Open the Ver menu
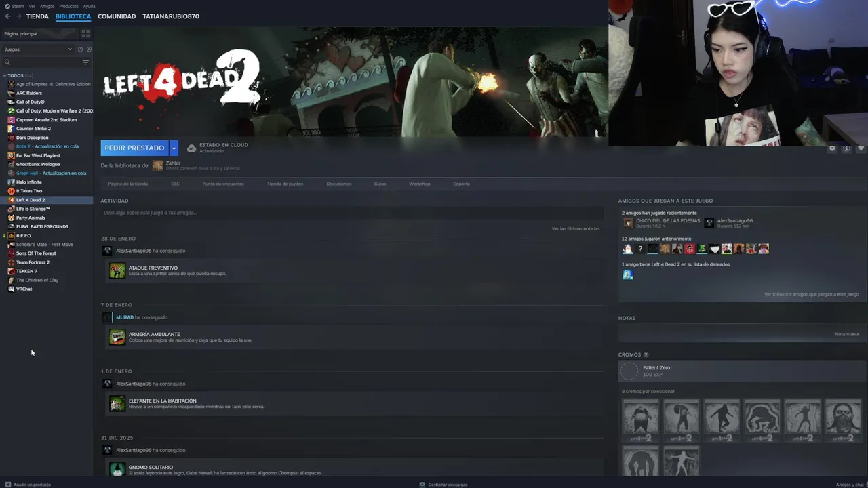The width and height of the screenshot is (868, 488). click(32, 6)
